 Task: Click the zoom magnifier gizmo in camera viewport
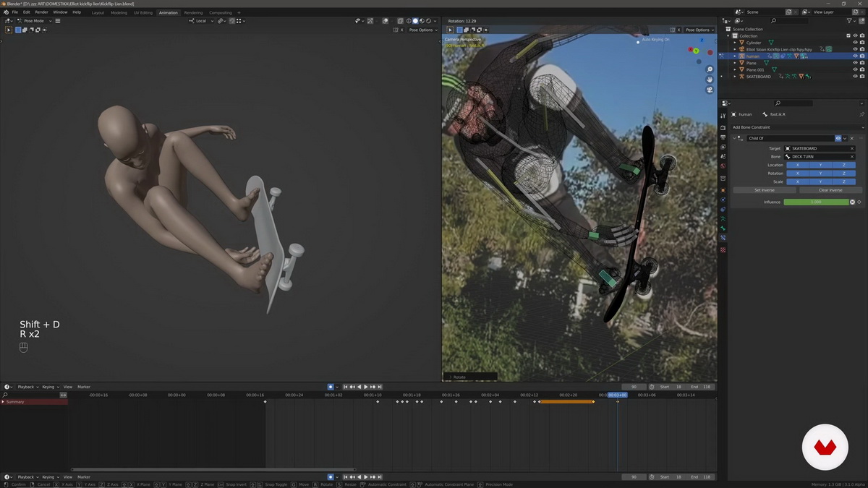pos(710,69)
